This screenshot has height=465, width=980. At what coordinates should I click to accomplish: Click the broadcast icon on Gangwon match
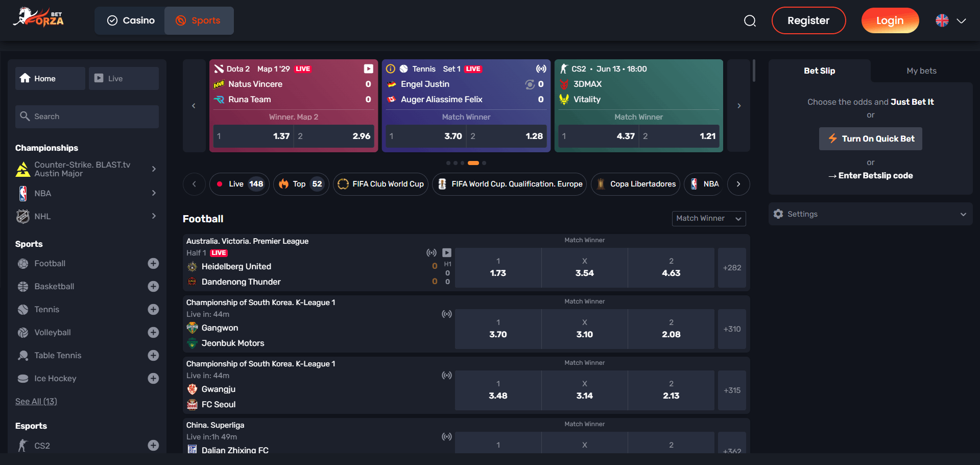click(x=447, y=314)
